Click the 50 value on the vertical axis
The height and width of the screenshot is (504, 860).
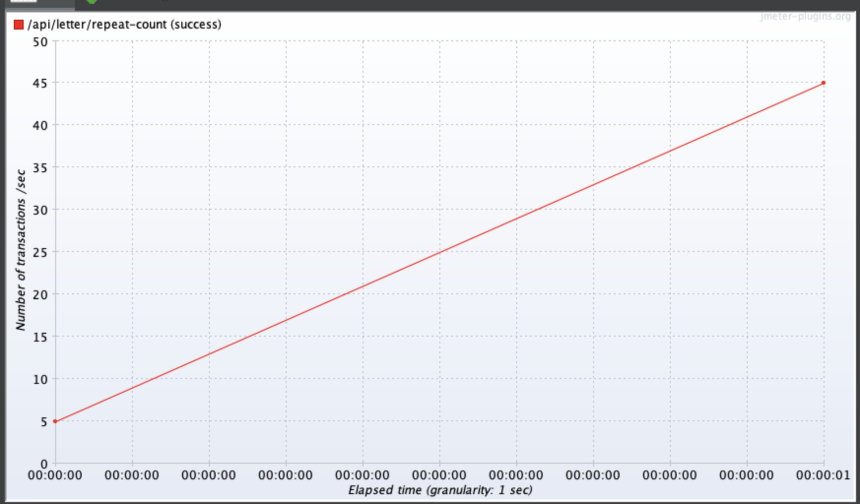tap(40, 42)
